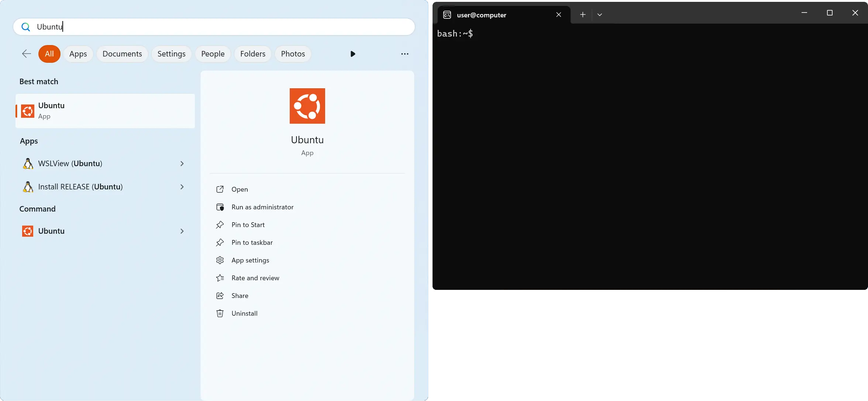Expand Install RELEASE (Ubuntu) chevron

pos(182,187)
